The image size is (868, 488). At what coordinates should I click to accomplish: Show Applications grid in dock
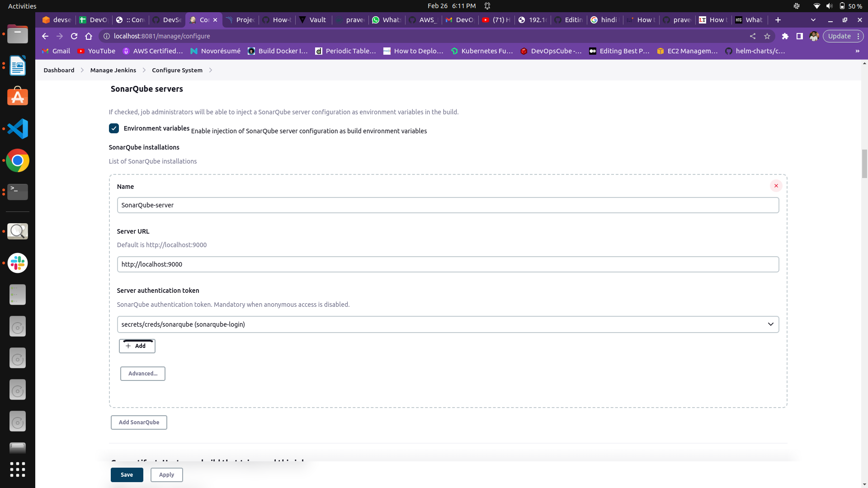pos(18,469)
